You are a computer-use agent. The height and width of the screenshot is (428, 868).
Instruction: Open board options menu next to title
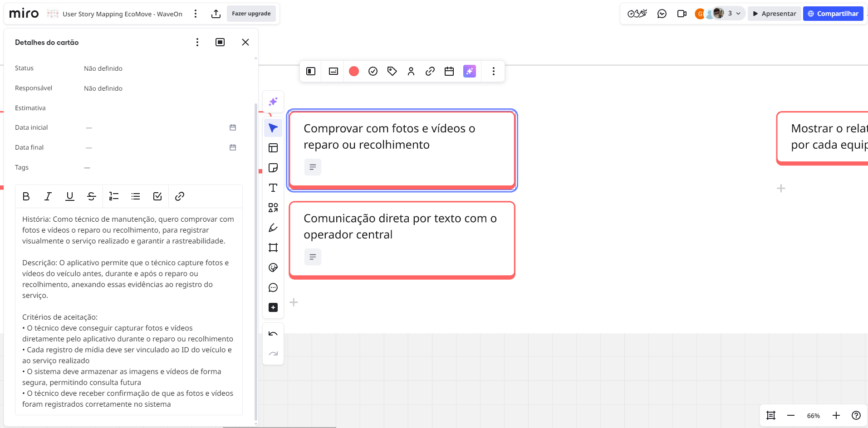[196, 14]
